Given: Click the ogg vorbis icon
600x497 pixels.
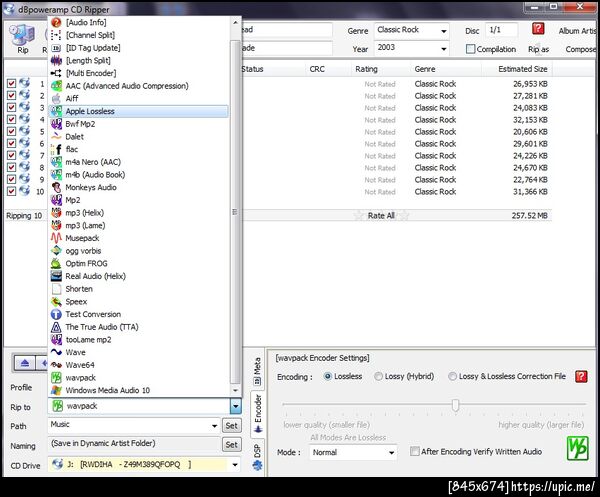Looking at the screenshot, I should (x=56, y=251).
